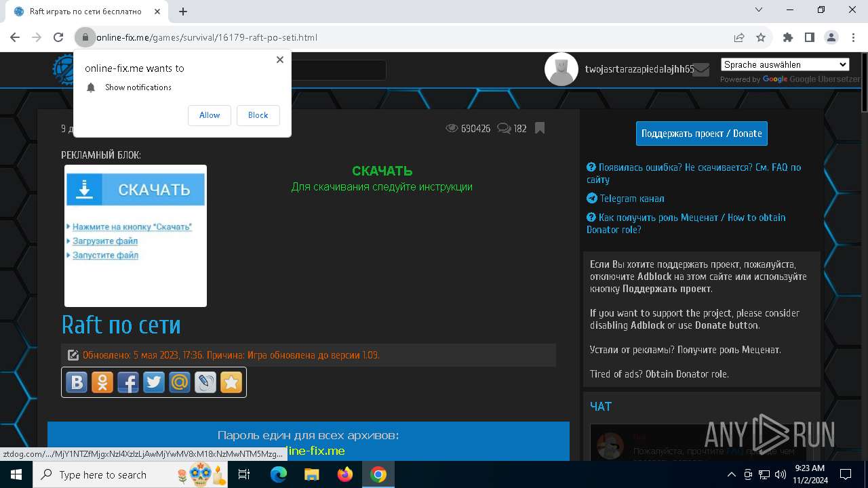This screenshot has width=868, height=488.
Task: Click the site info lock icon
Action: pyautogui.click(x=85, y=37)
